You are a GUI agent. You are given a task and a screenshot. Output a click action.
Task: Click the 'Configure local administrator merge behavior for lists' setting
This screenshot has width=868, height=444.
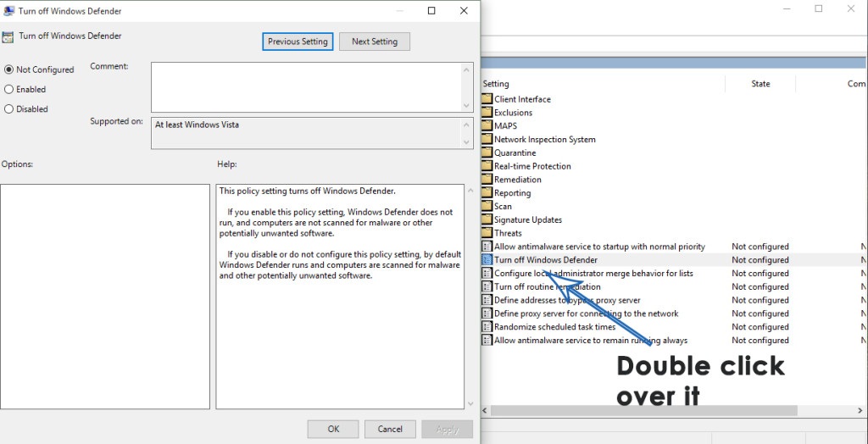click(x=593, y=273)
